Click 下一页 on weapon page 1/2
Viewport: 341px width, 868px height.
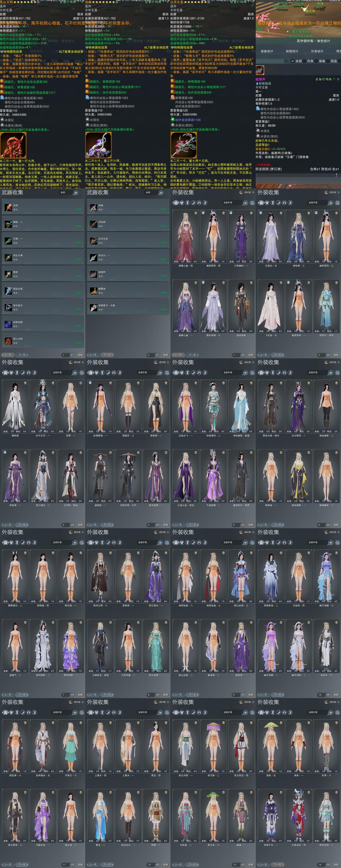coord(22,355)
